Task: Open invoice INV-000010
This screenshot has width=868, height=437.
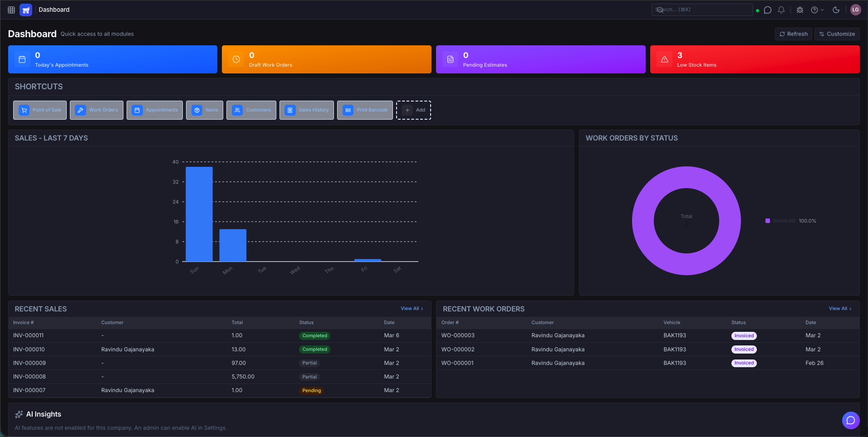Action: (x=29, y=350)
